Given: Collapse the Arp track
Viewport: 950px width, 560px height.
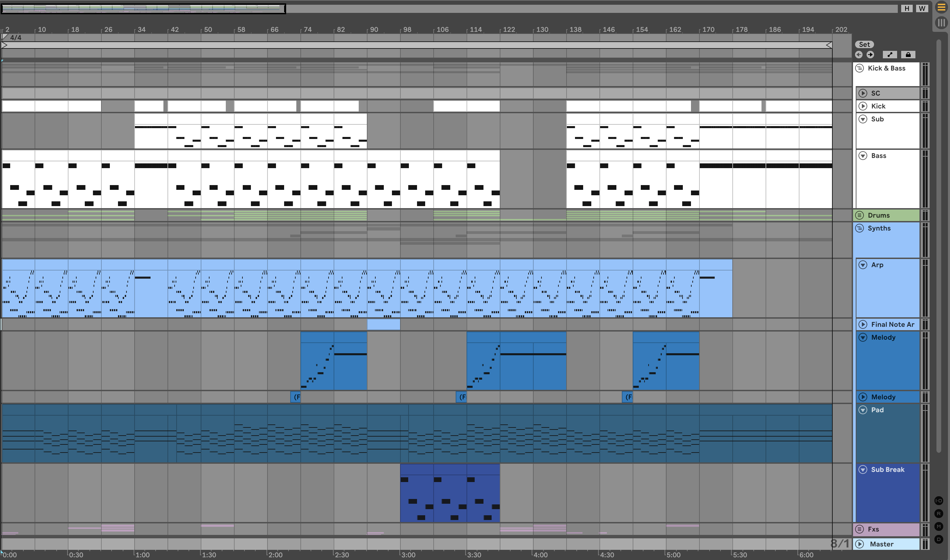Looking at the screenshot, I should (863, 265).
